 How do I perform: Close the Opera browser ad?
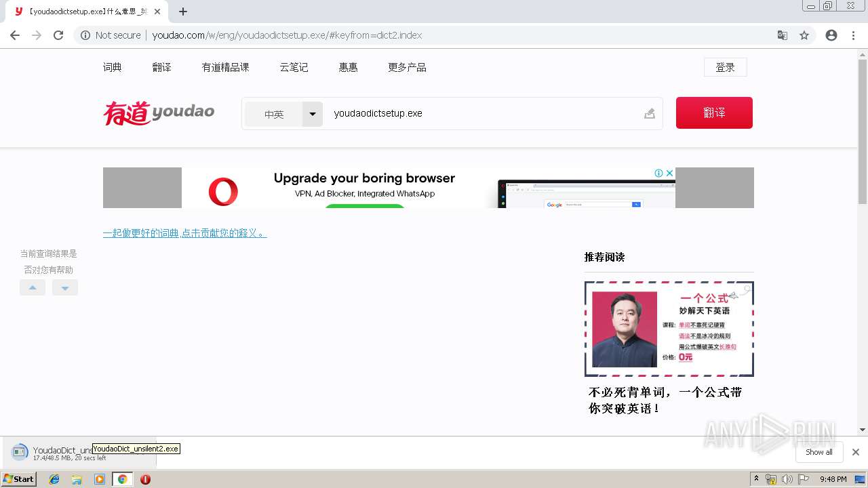point(669,173)
